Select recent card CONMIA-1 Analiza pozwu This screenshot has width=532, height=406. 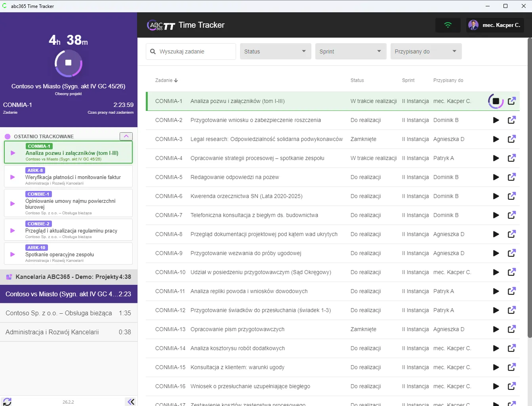tap(68, 152)
